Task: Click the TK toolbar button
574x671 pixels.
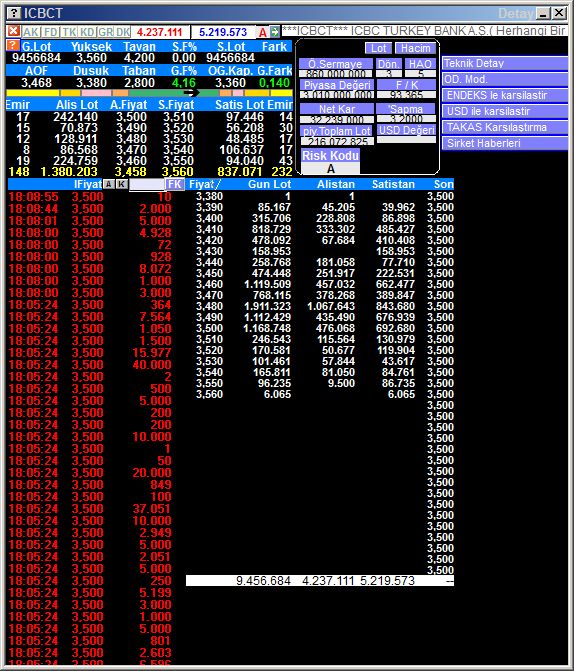Action: tap(69, 32)
